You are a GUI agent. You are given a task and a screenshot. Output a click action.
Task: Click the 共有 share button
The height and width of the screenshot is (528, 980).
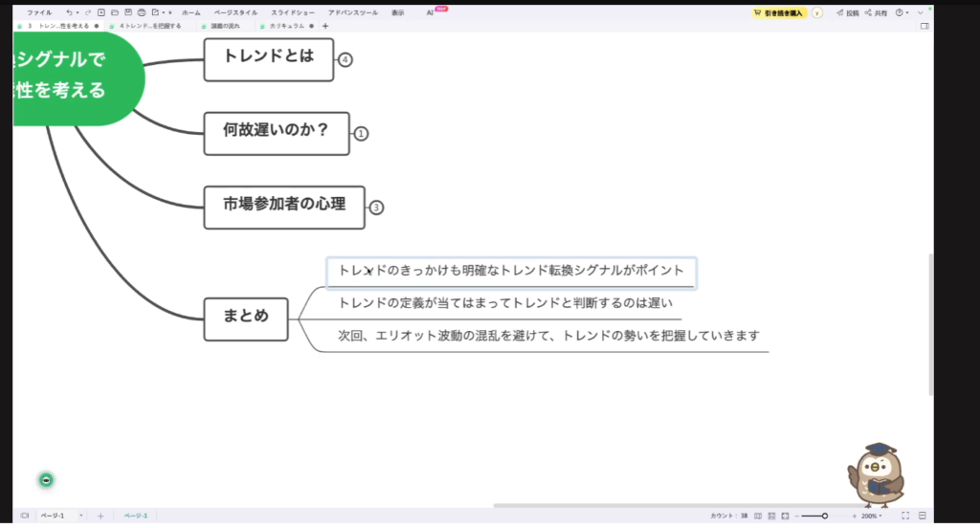coord(876,12)
